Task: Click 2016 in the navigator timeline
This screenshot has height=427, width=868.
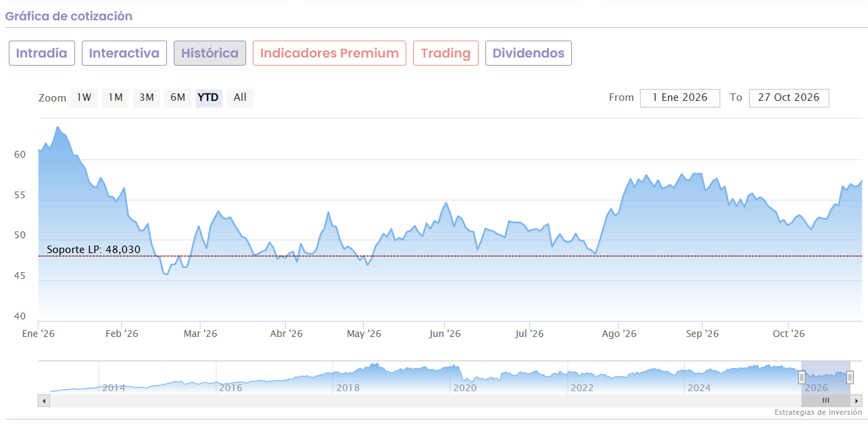Action: click(x=231, y=388)
